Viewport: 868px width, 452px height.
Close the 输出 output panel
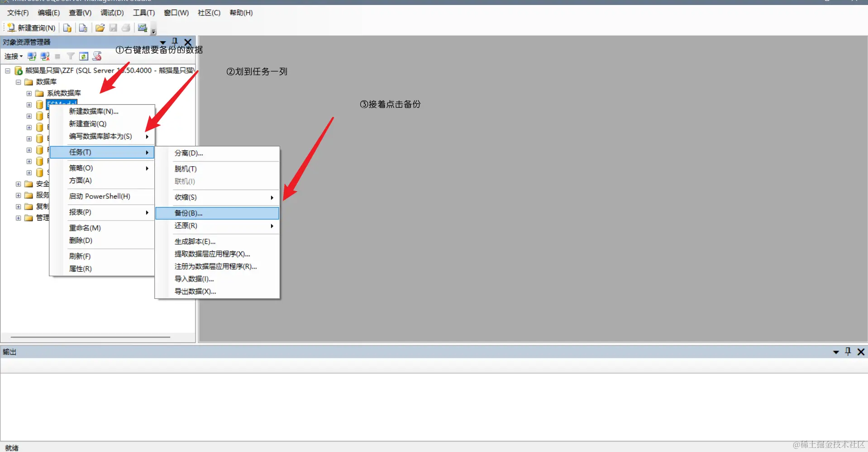861,352
